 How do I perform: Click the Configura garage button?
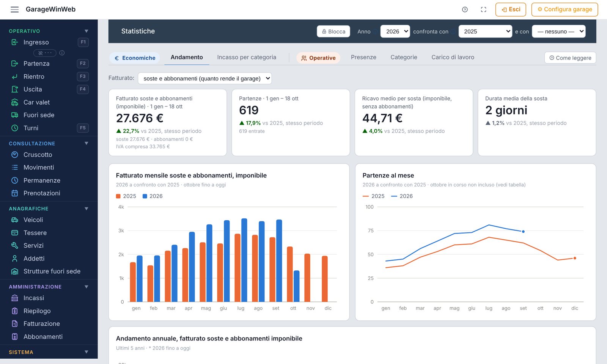[x=565, y=9]
